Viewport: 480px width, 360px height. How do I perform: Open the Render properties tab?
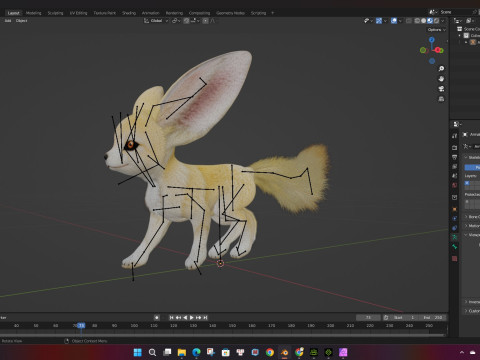[454, 147]
